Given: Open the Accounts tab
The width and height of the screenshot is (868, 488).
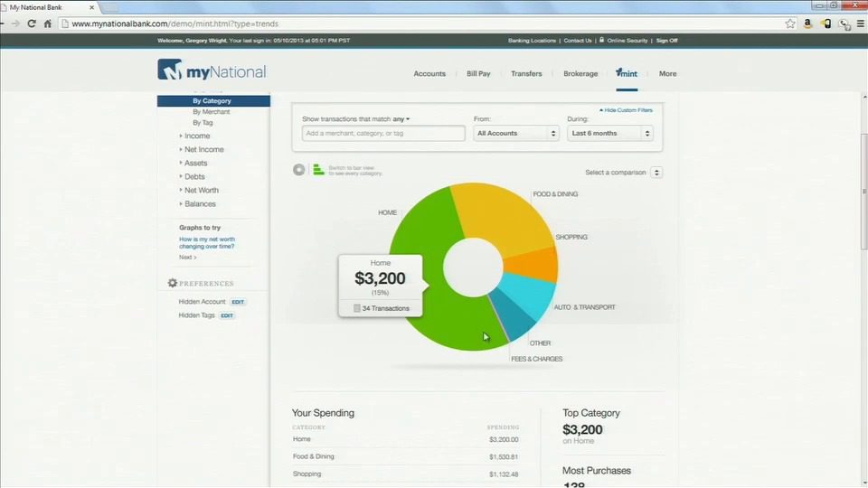Looking at the screenshot, I should (429, 73).
